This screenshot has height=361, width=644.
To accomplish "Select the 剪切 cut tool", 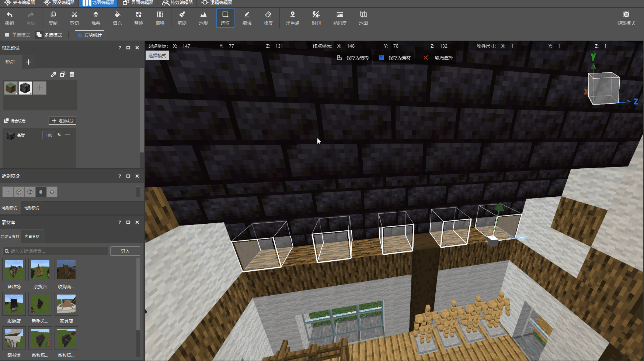I will pos(74,18).
